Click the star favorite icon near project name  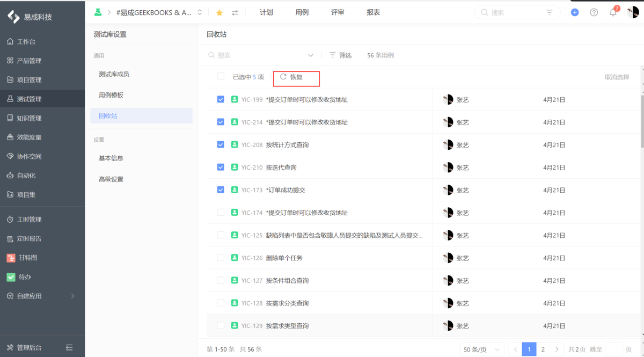(x=219, y=12)
